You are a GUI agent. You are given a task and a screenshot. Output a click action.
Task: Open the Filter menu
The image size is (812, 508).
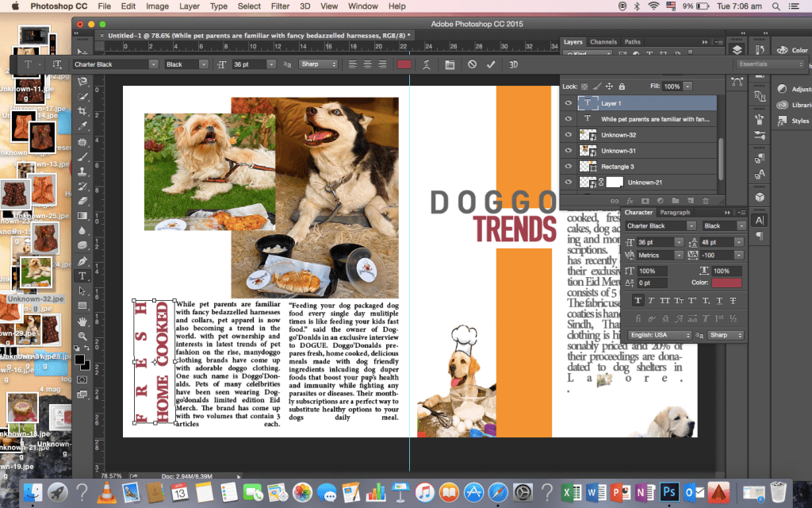pyautogui.click(x=280, y=6)
